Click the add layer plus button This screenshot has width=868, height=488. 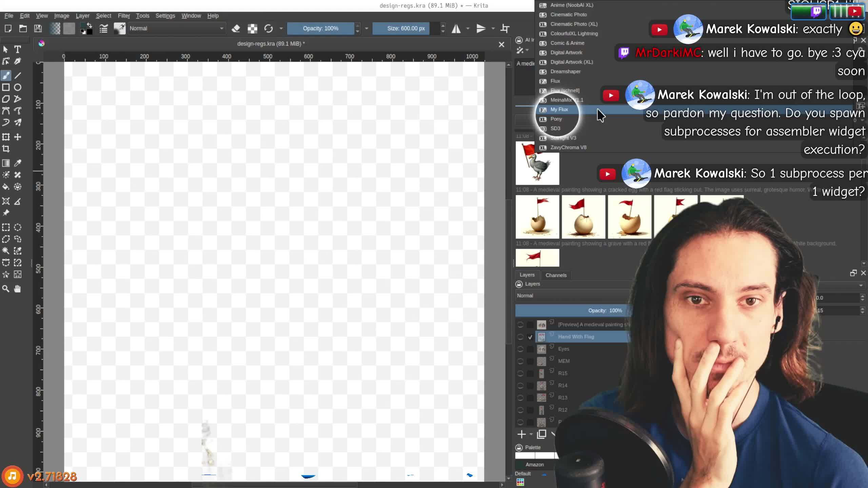[521, 434]
